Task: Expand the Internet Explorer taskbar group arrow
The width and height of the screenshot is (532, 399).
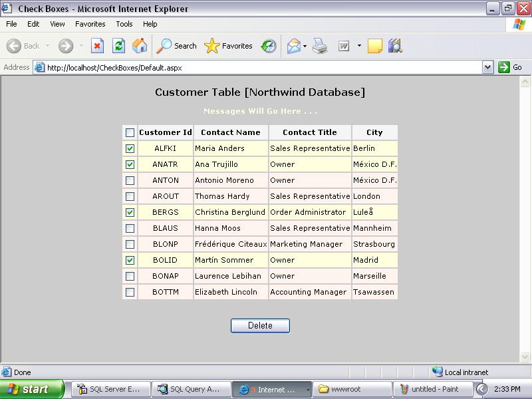Action: (308, 390)
